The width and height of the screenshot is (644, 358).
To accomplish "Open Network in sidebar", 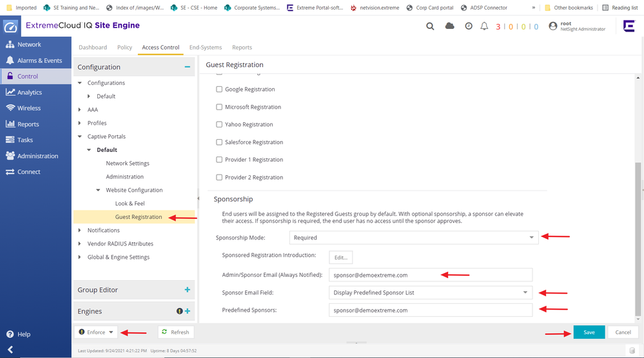I will 35,44.
